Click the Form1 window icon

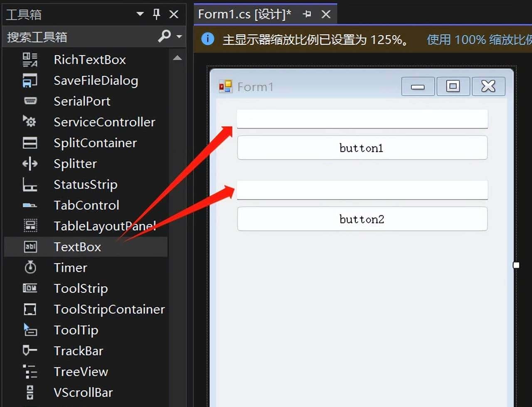pyautogui.click(x=226, y=86)
